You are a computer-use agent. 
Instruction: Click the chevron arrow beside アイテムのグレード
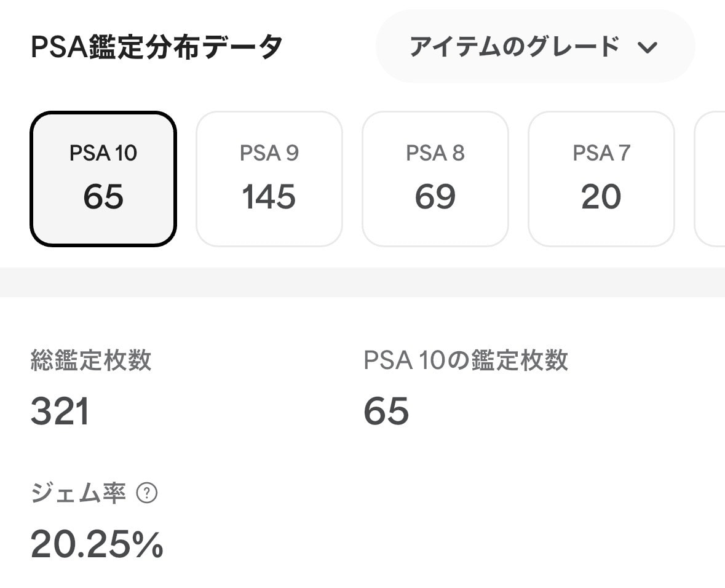point(647,47)
